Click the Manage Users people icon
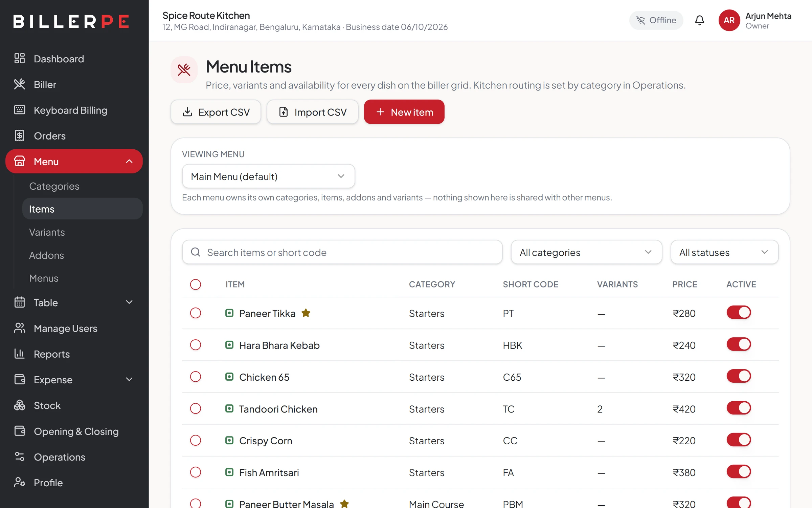The image size is (812, 508). (x=20, y=328)
